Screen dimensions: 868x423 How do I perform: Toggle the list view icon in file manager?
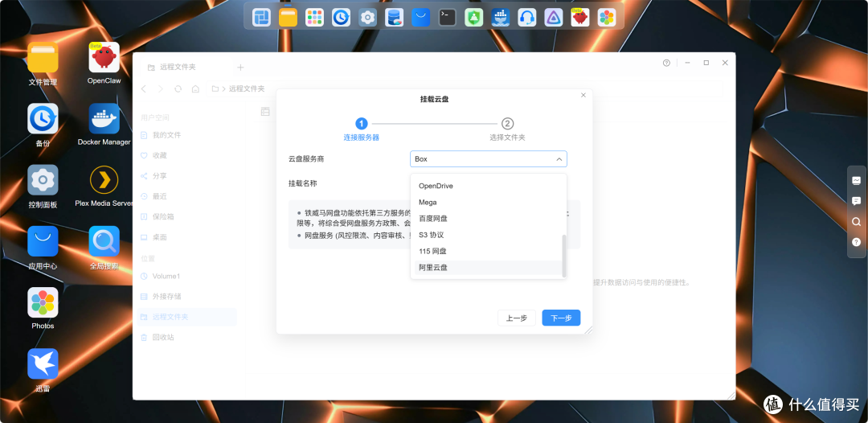point(265,111)
